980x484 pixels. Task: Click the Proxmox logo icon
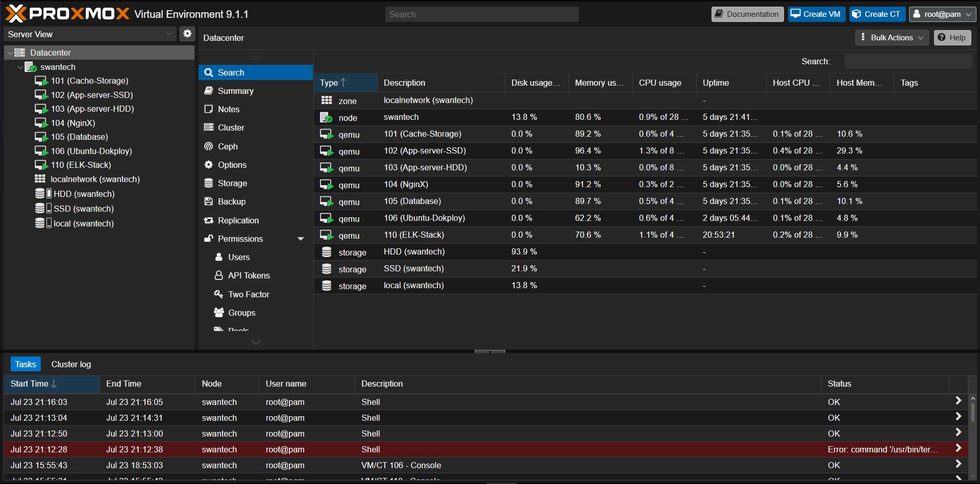[x=16, y=14]
